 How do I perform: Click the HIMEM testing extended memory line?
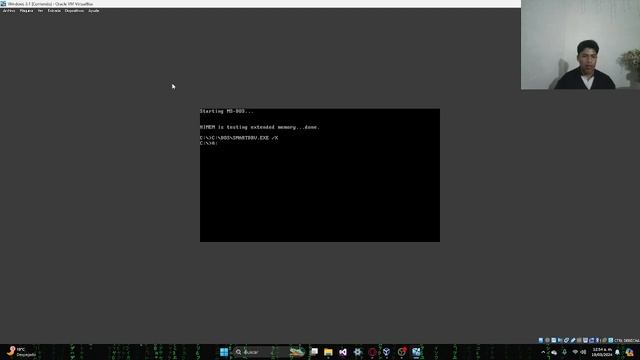tap(260, 127)
